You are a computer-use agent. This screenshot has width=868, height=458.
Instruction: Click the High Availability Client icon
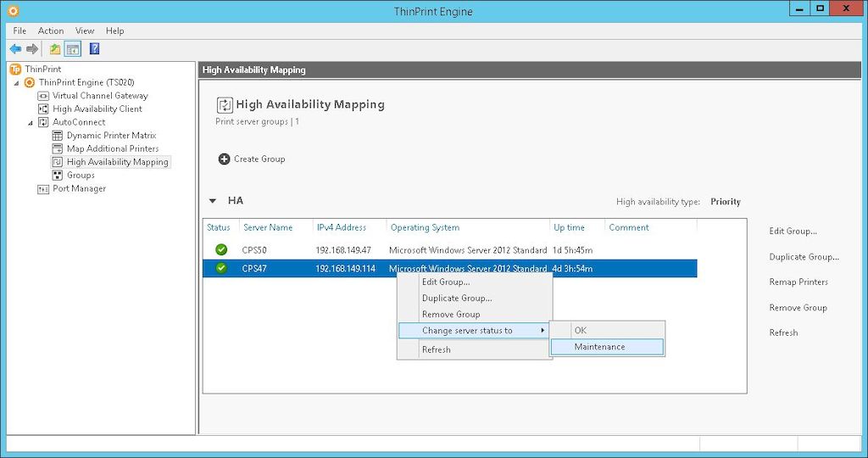[x=43, y=109]
